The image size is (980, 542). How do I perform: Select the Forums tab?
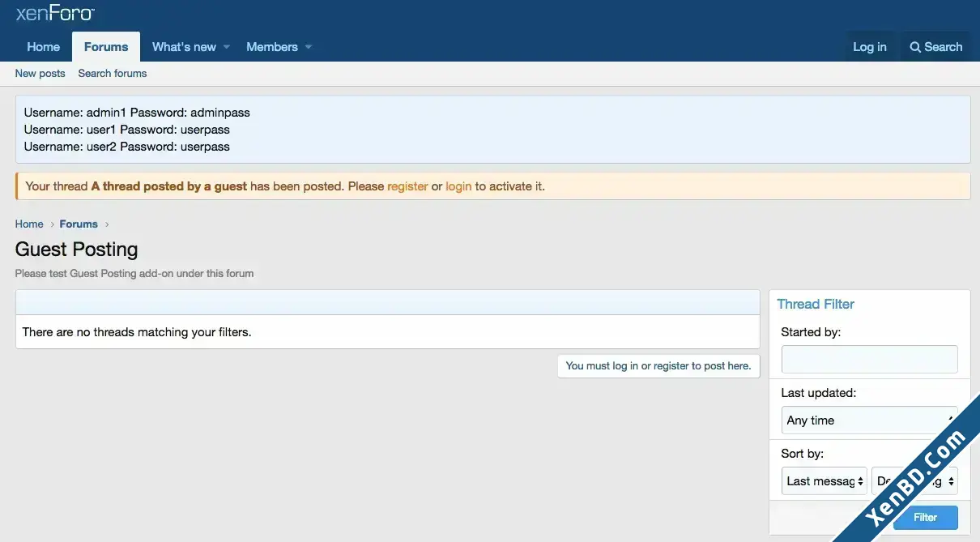[106, 47]
